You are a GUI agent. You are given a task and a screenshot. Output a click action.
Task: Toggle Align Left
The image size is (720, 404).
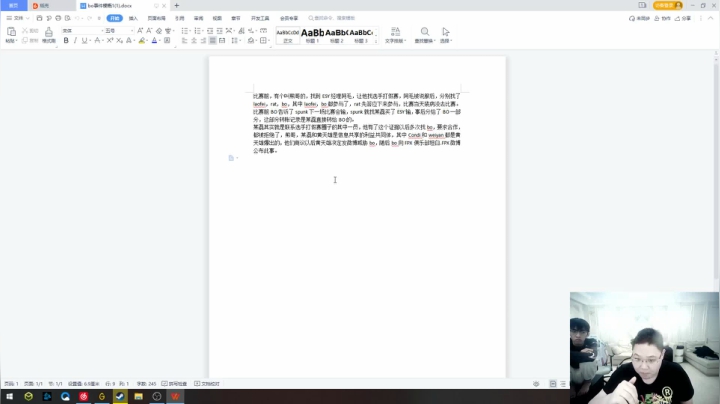tap(185, 40)
